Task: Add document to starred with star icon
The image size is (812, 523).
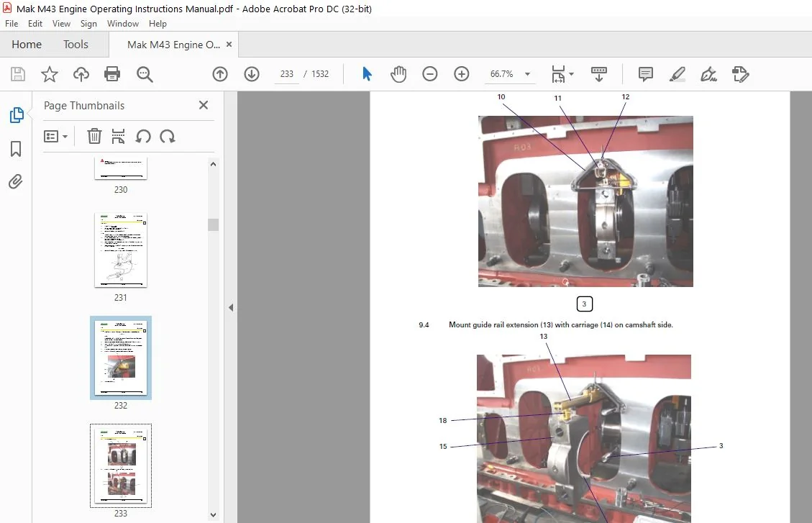Action: pos(49,74)
